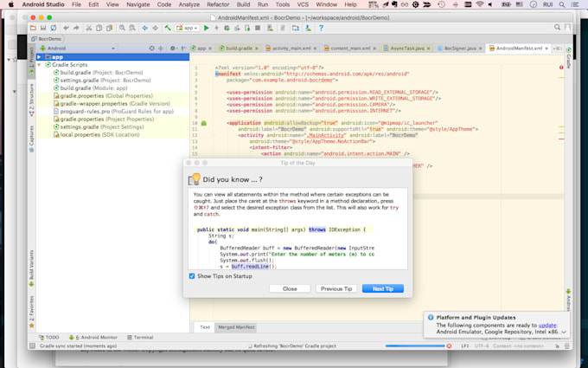Viewport: 588px width, 368px height.
Task: Toggle the Structure tool window
Action: (32, 100)
